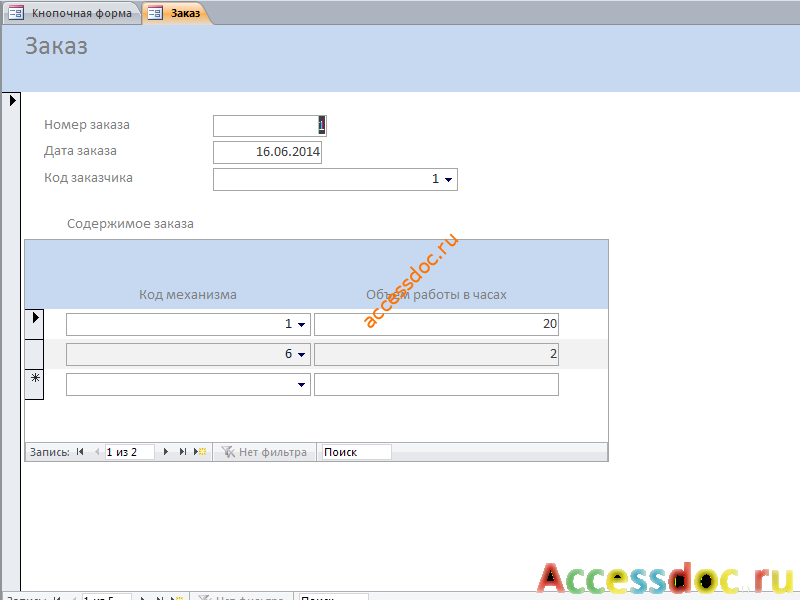The width and height of the screenshot is (800, 600).
Task: Select the main form record selector arrow
Action: click(x=13, y=100)
